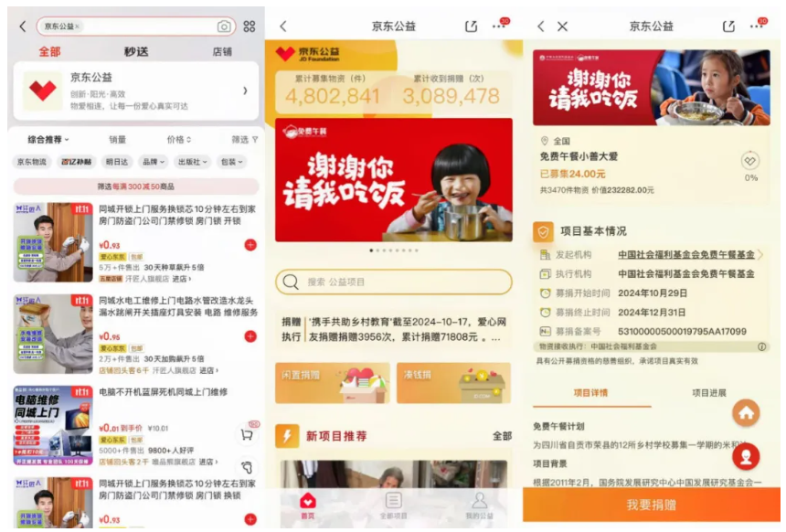Tap the 0% progress heart indicator
This screenshot has height=532, width=786.
pyautogui.click(x=750, y=161)
